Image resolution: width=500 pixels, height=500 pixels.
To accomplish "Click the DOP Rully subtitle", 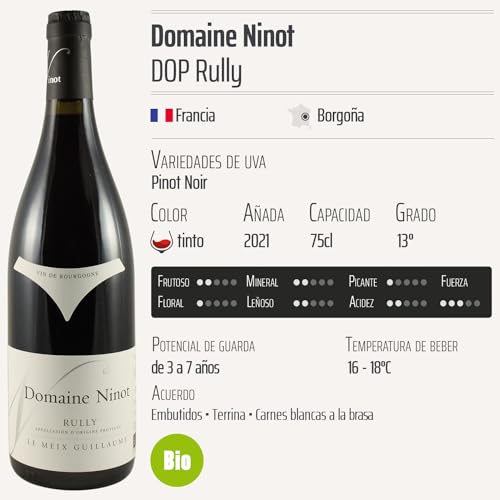I will pos(196,71).
